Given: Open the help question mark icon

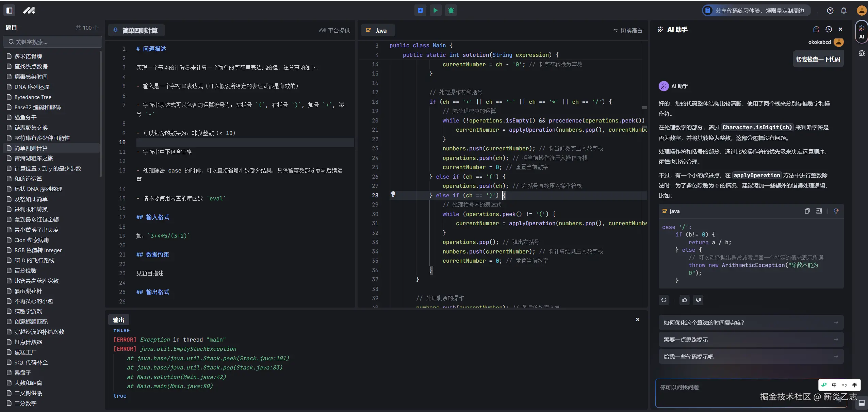Looking at the screenshot, I should coord(830,11).
